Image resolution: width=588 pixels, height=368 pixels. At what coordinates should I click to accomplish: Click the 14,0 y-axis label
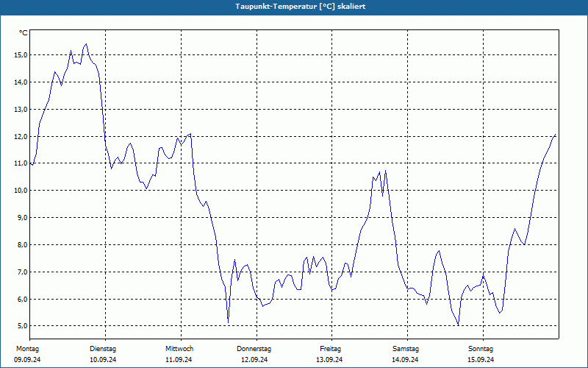click(21, 82)
